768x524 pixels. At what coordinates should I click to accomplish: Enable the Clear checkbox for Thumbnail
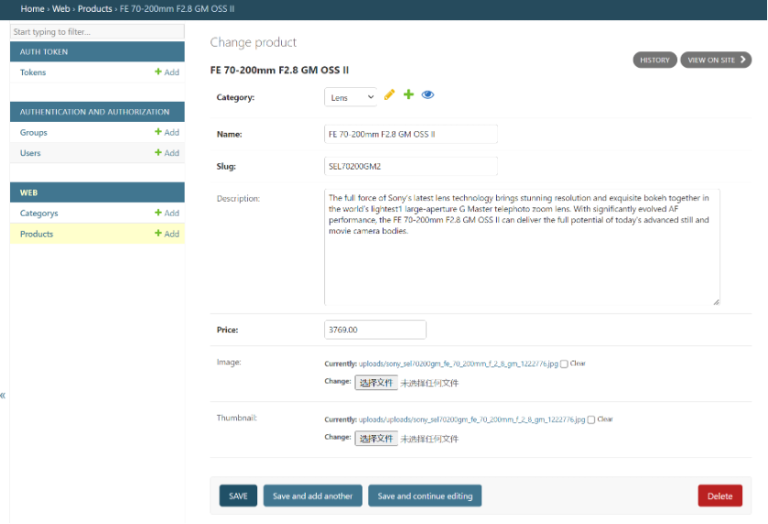tap(592, 420)
